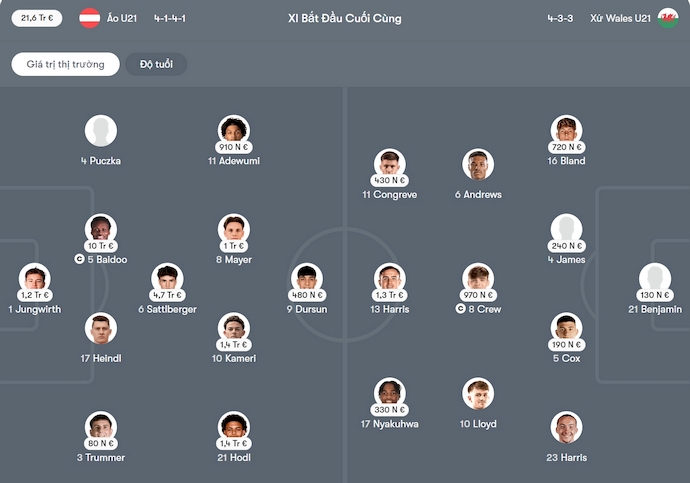The height and width of the screenshot is (483, 690).
Task: Click Crew's captain badge icon
Action: point(460,310)
